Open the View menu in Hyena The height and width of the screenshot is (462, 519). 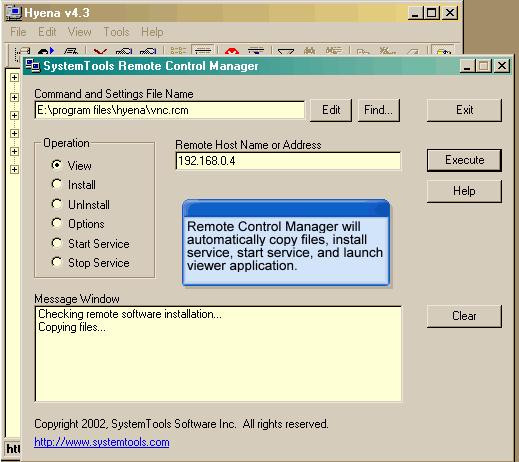[79, 32]
